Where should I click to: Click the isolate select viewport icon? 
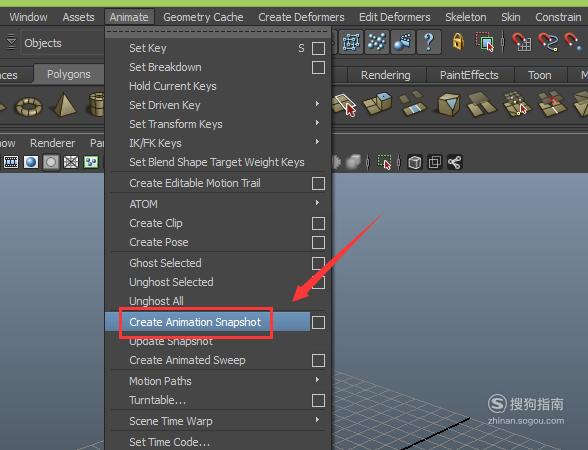[x=384, y=162]
